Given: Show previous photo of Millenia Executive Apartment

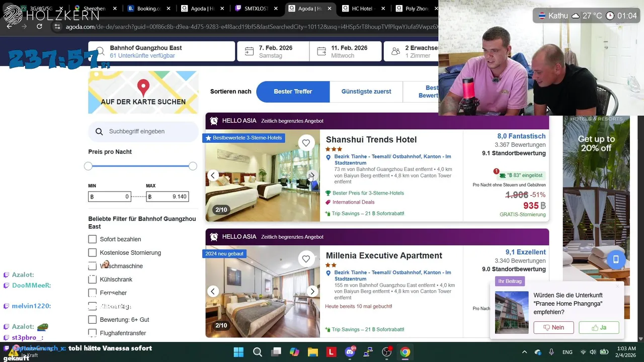Looking at the screenshot, I should (213, 291).
